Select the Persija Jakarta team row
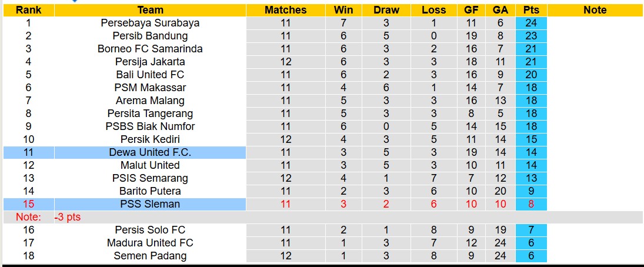The width and height of the screenshot is (644, 267). click(x=150, y=62)
